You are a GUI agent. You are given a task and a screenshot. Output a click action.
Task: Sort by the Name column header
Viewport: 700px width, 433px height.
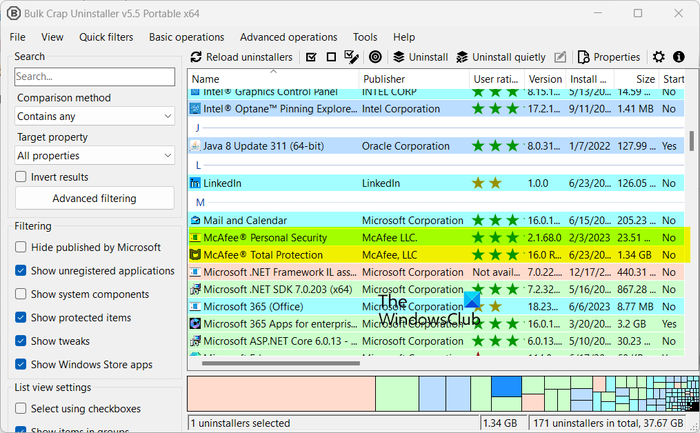(x=273, y=79)
